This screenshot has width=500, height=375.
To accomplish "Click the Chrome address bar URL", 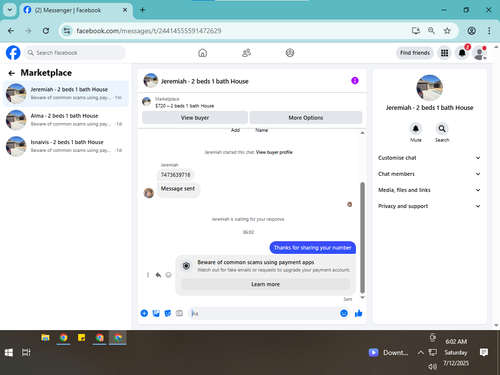I will pos(149,31).
